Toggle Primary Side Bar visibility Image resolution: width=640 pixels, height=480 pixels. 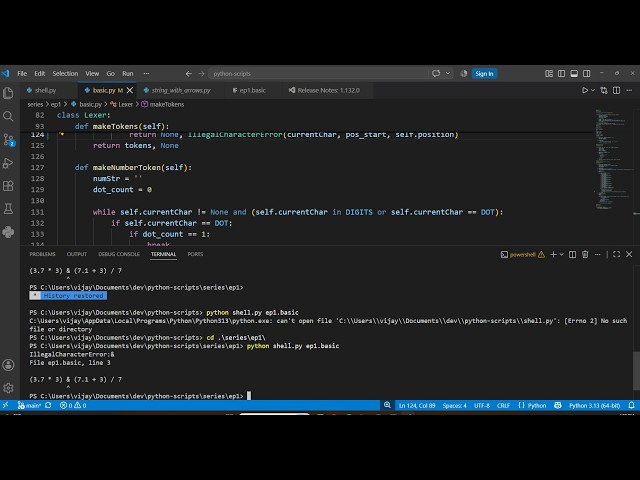click(561, 73)
